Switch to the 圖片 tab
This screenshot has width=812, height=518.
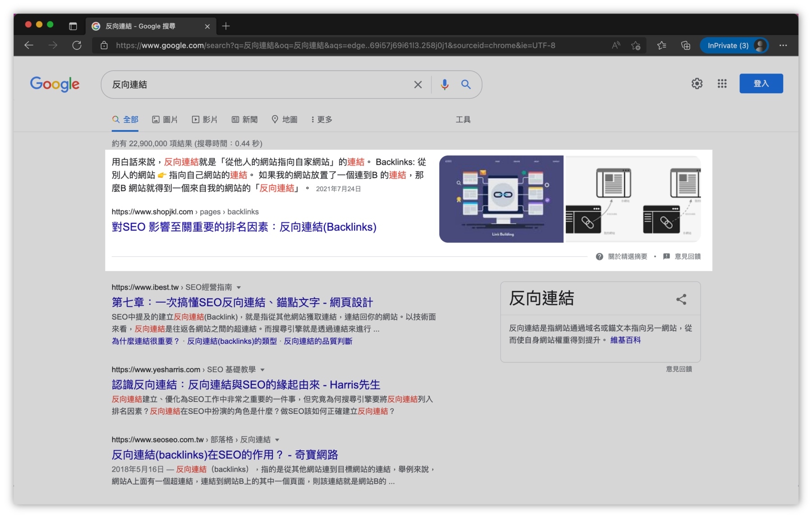[x=165, y=120]
